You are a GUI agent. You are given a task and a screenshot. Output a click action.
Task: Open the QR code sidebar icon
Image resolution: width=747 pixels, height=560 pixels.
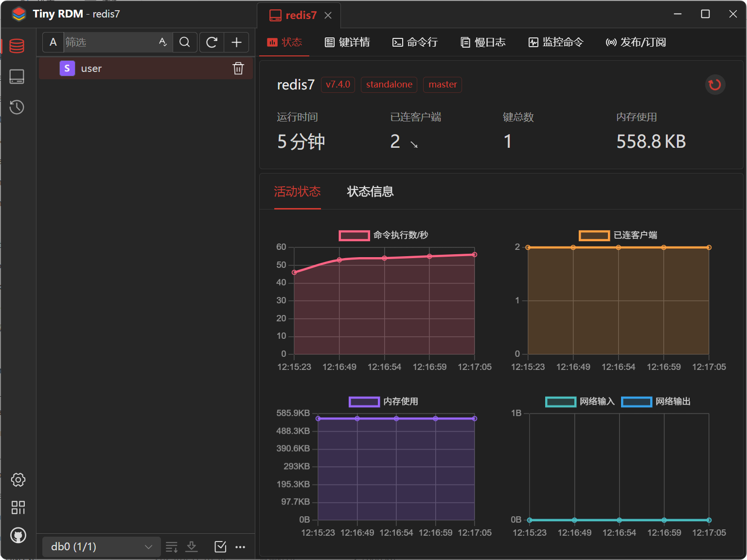pos(18,507)
